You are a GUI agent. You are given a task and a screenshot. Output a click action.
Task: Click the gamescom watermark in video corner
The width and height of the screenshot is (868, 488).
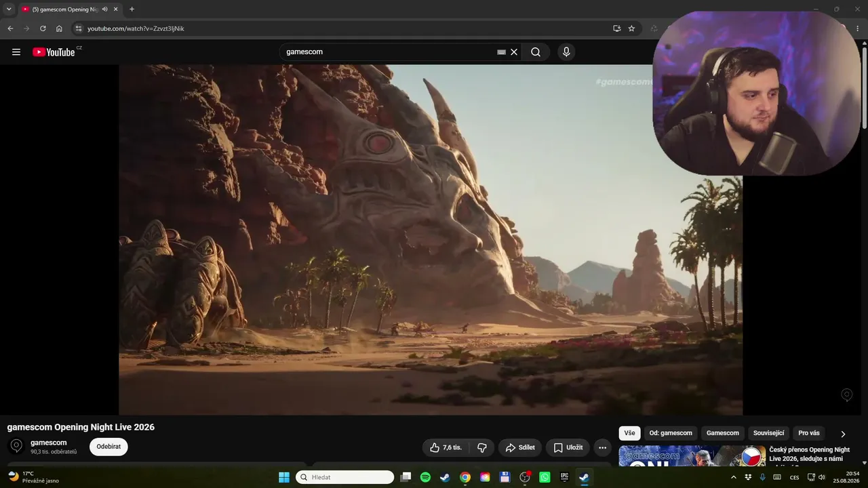tap(846, 394)
